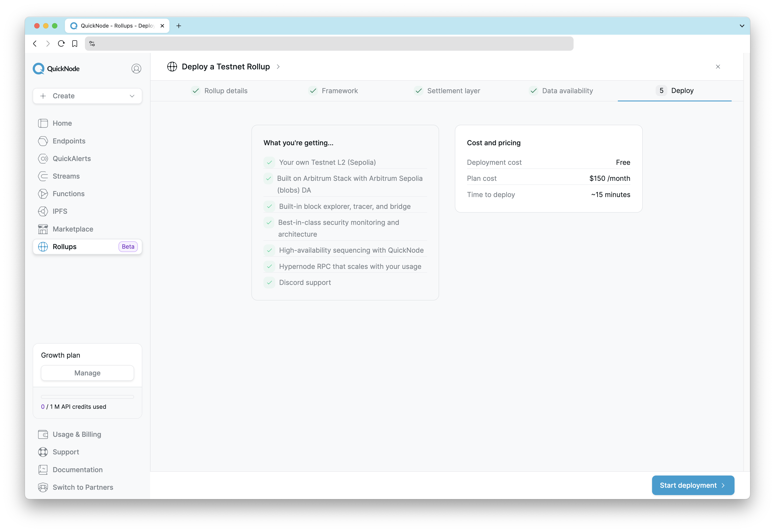Screen dimensions: 775x532
Task: Click the globe icon next to Deploy header
Action: (173, 66)
